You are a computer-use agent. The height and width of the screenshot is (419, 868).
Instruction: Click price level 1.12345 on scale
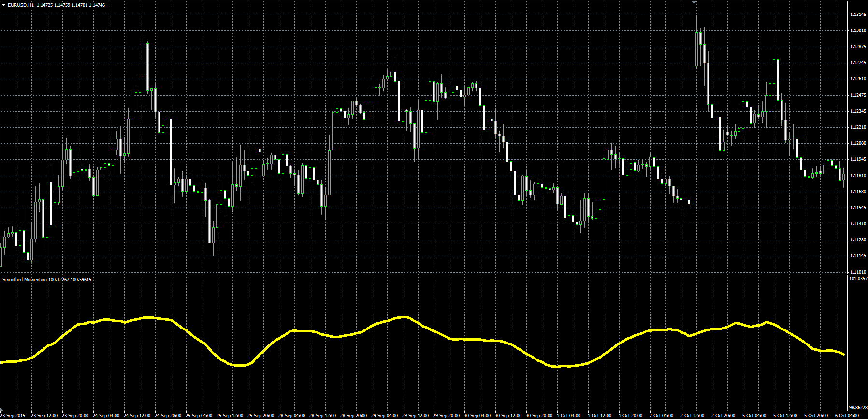pyautogui.click(x=858, y=111)
